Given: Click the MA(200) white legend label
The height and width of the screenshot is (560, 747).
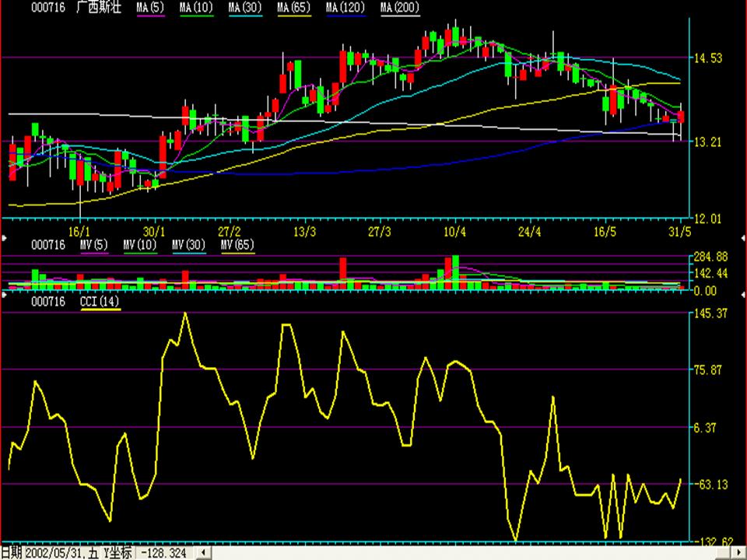Looking at the screenshot, I should click(x=400, y=8).
